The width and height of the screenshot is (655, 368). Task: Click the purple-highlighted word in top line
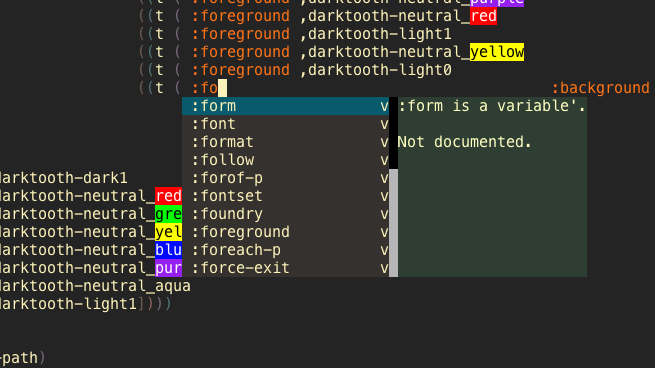497,2
